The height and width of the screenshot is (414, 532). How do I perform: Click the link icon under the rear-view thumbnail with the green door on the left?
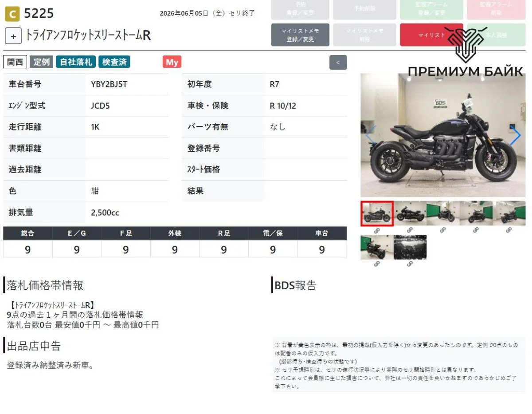point(377,264)
